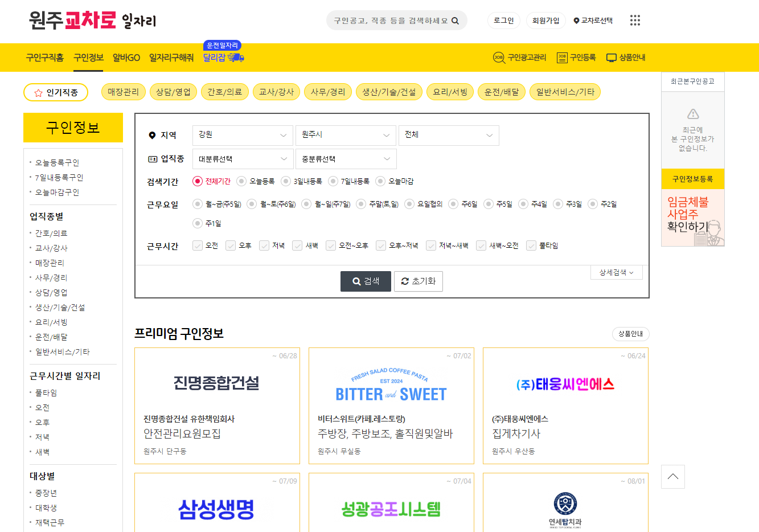Click the 로그인 button
The height and width of the screenshot is (532, 759).
[x=504, y=21]
